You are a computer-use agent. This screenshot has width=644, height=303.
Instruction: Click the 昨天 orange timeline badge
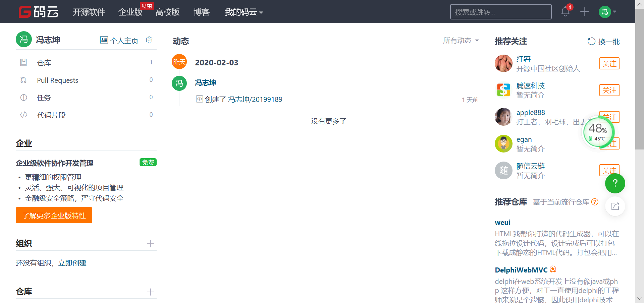pyautogui.click(x=179, y=62)
